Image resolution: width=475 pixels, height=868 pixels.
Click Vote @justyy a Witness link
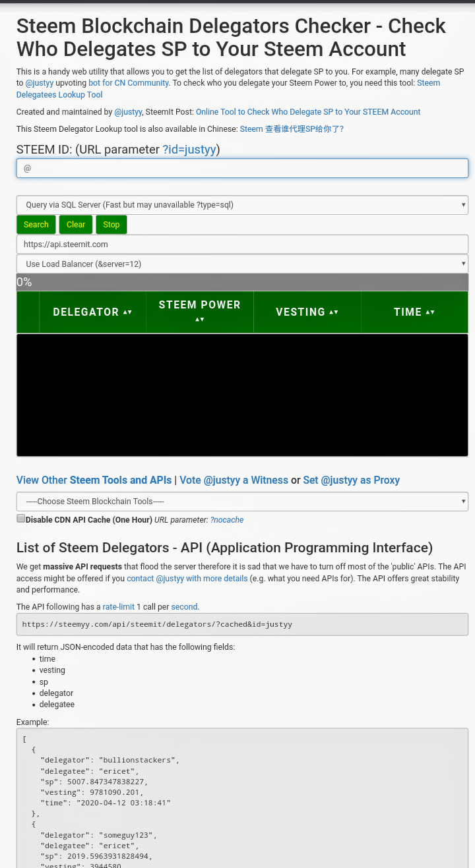[234, 480]
